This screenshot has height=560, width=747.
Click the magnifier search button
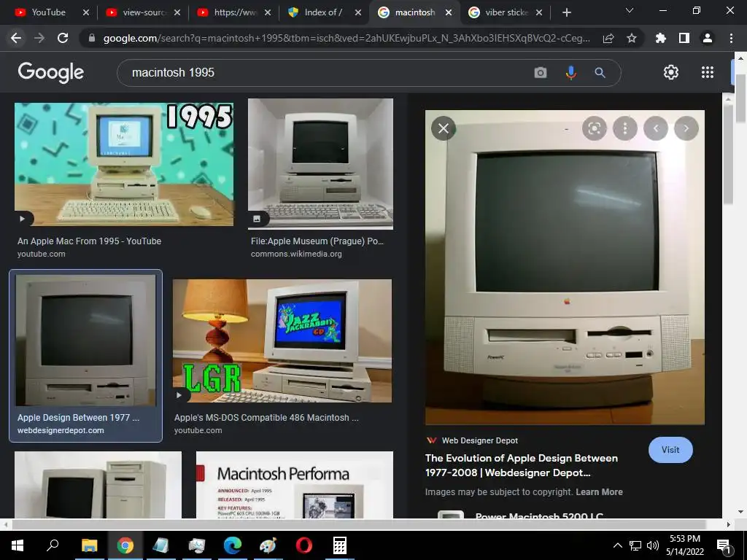600,72
